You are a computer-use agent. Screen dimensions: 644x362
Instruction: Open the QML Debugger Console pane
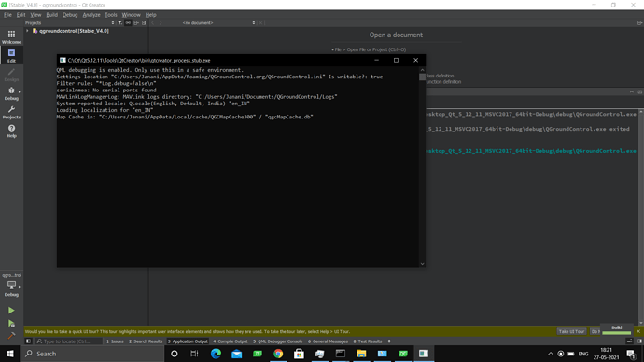coord(277,341)
